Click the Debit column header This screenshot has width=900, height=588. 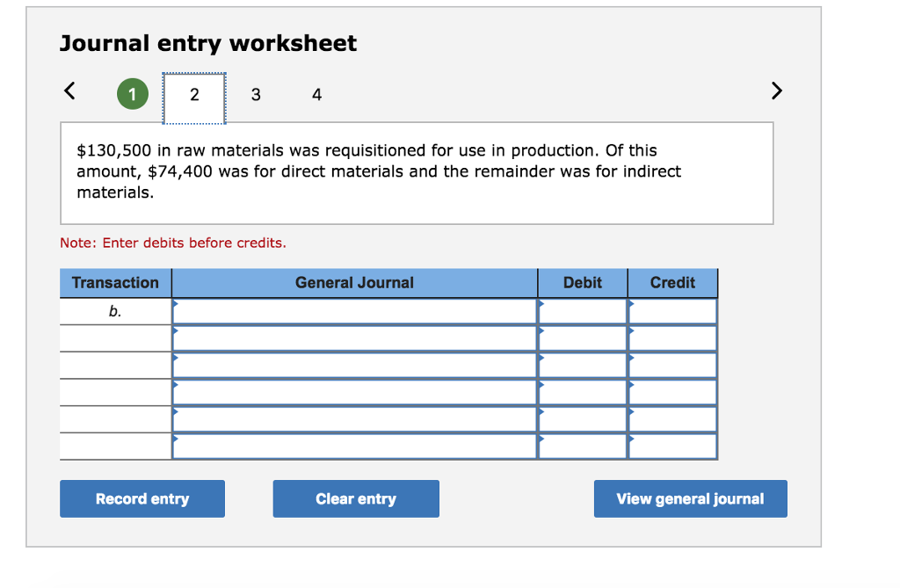pos(583,282)
